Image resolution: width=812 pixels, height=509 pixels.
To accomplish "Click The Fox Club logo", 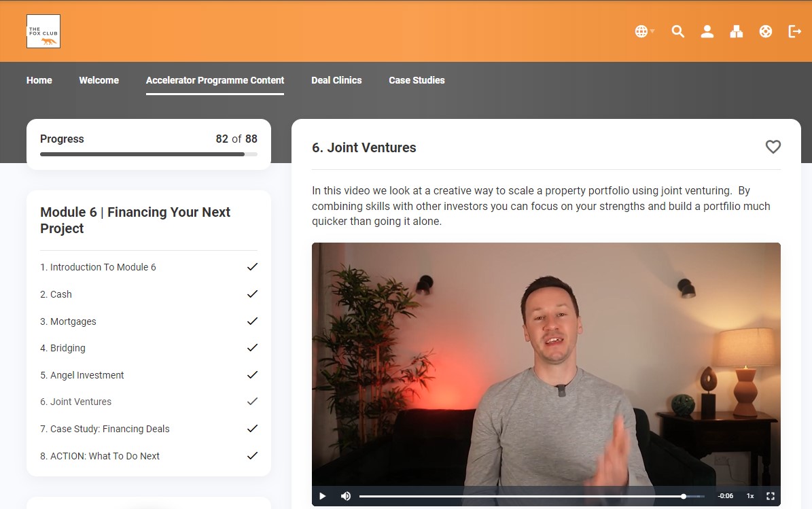I will pos(43,31).
